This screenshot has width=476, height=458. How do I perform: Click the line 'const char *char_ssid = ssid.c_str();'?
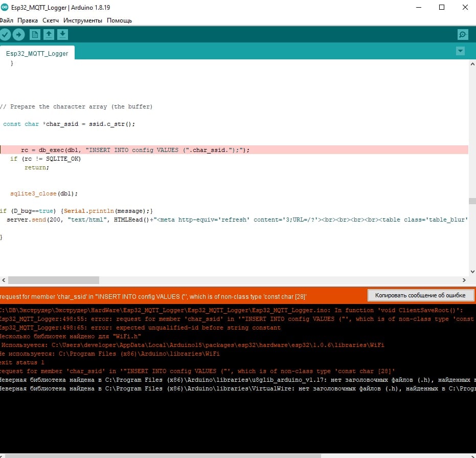point(69,124)
